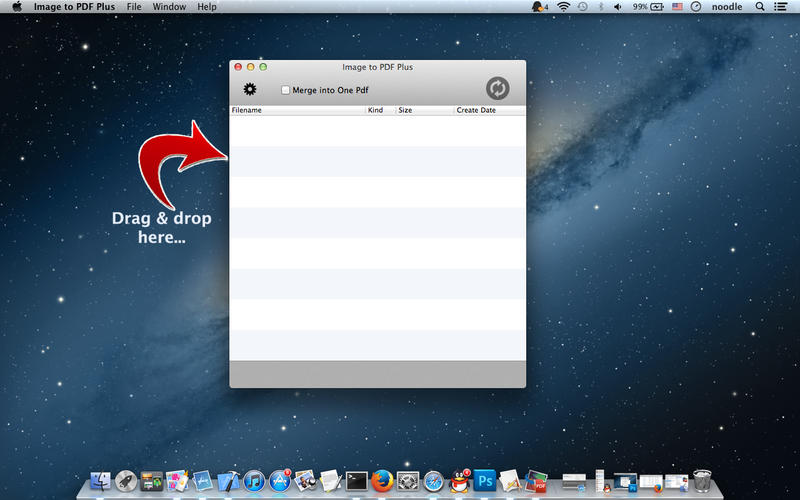Viewport: 800px width, 500px height.
Task: Open the US flag input source menu
Action: [677, 7]
